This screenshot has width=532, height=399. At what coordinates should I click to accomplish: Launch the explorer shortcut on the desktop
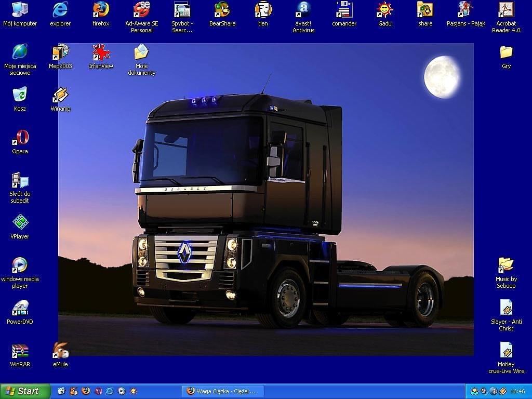60,14
